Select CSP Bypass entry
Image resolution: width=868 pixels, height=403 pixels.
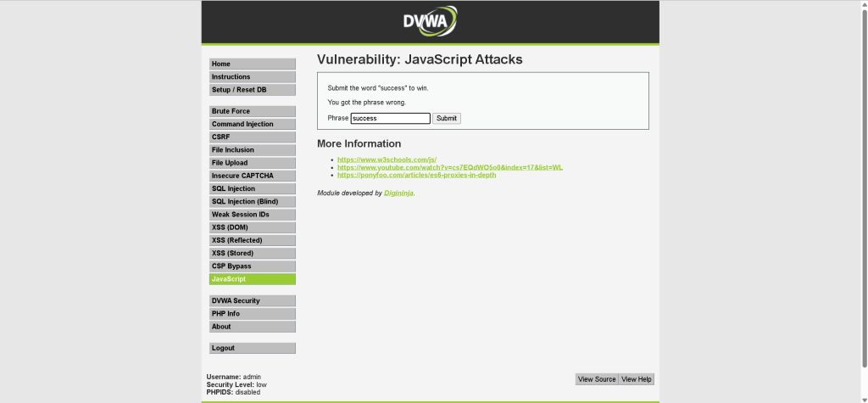pyautogui.click(x=253, y=266)
